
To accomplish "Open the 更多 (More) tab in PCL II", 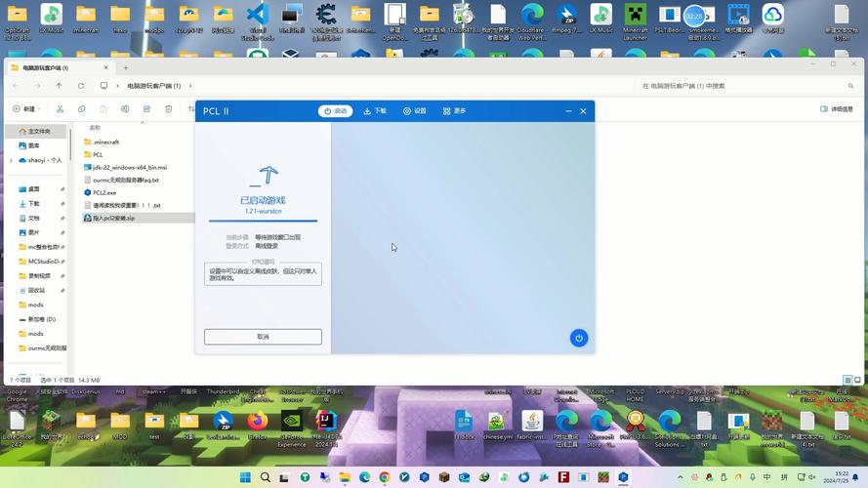I will click(x=454, y=111).
